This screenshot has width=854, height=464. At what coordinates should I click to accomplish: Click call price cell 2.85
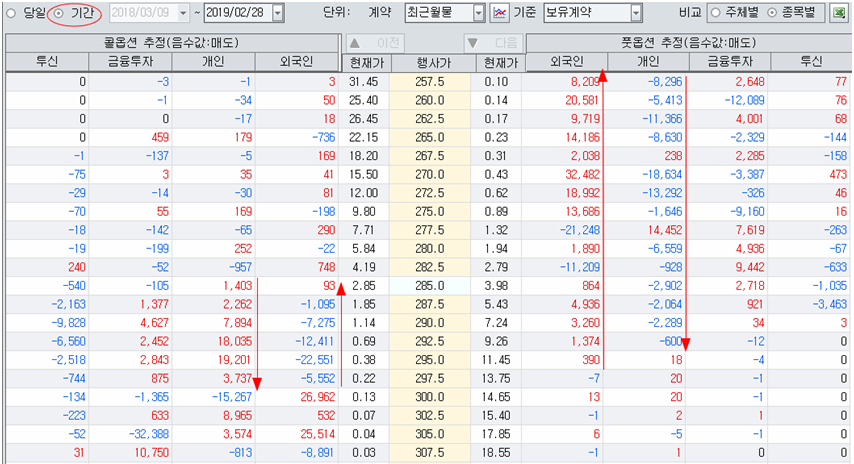point(364,285)
